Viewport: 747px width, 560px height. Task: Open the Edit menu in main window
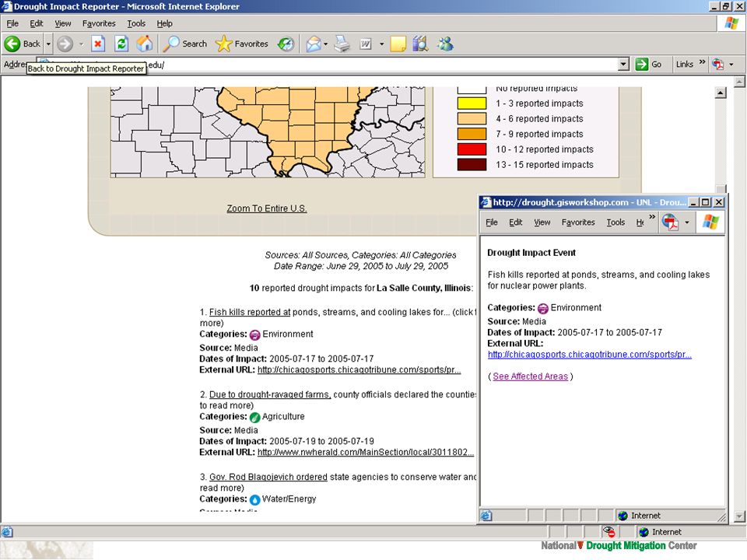coord(37,23)
